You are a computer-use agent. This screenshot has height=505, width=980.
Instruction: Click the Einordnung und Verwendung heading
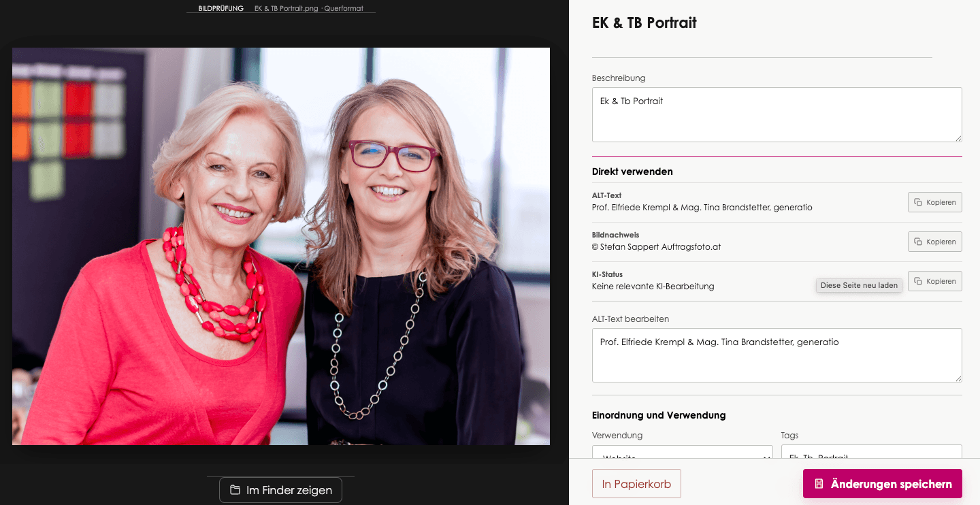(659, 414)
